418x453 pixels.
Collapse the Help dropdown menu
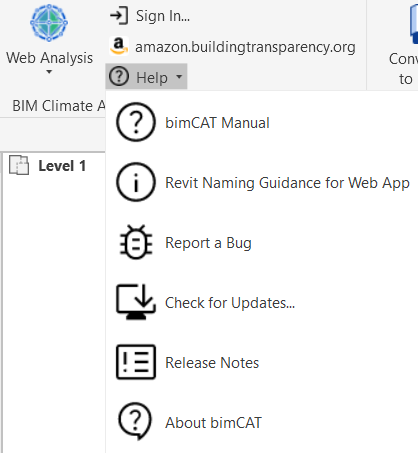coord(146,77)
